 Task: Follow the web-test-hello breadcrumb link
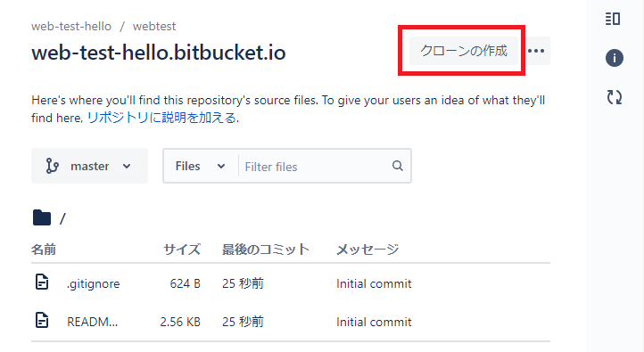pyautogui.click(x=71, y=26)
